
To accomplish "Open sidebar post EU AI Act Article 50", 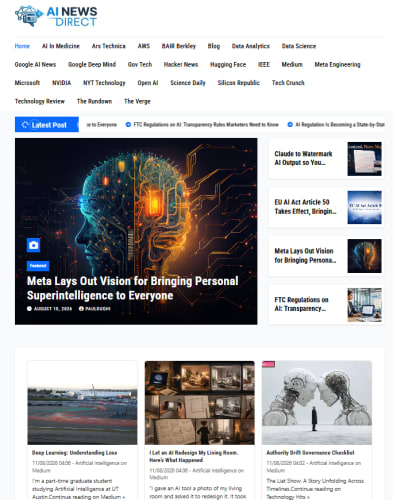I will pyautogui.click(x=305, y=207).
